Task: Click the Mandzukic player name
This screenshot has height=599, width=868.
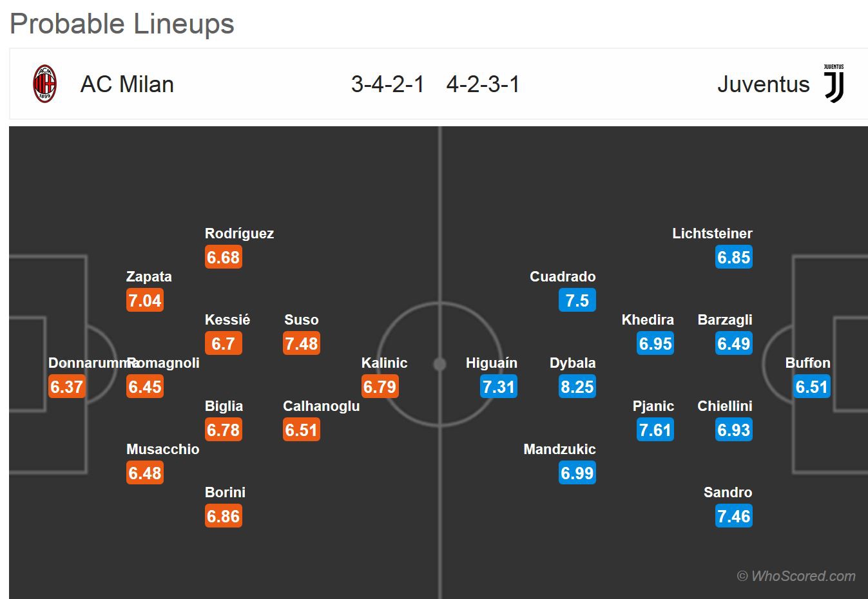Action: pyautogui.click(x=559, y=450)
